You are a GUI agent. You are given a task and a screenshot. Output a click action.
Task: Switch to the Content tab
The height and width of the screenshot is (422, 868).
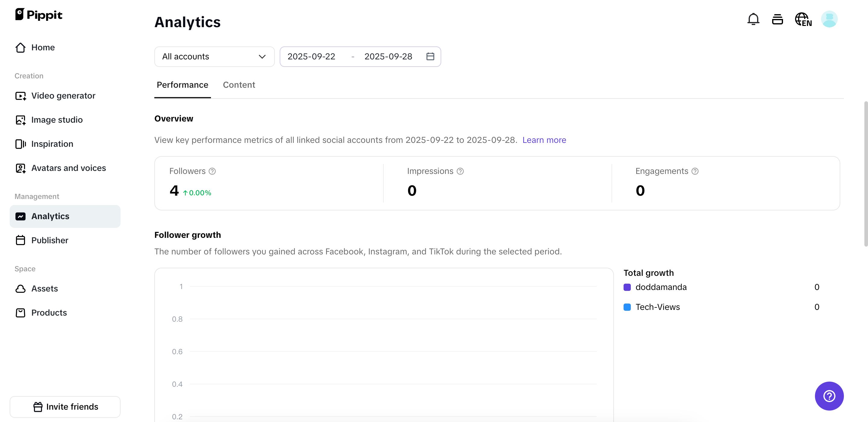(239, 85)
